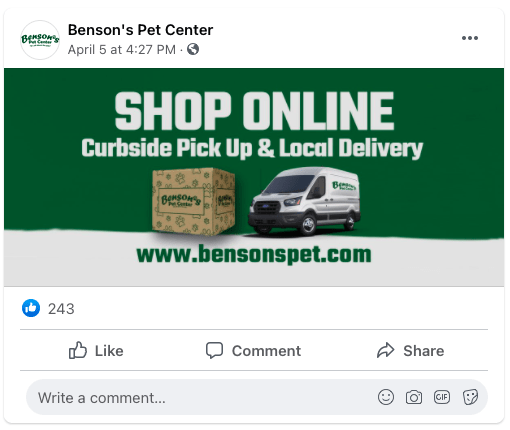This screenshot has height=430, width=510.
Task: Click the Comment speech bubble icon
Action: coord(214,350)
